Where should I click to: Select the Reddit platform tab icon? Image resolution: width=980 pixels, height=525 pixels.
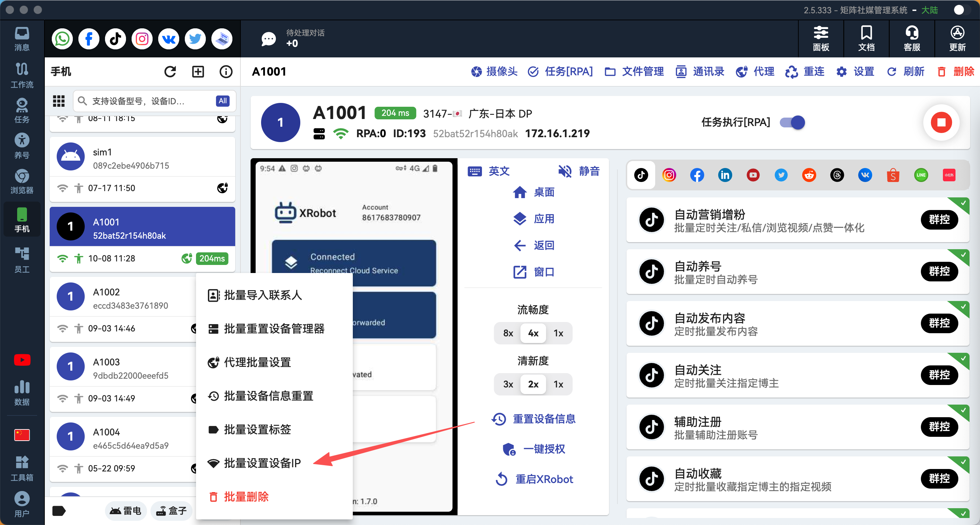pyautogui.click(x=809, y=175)
